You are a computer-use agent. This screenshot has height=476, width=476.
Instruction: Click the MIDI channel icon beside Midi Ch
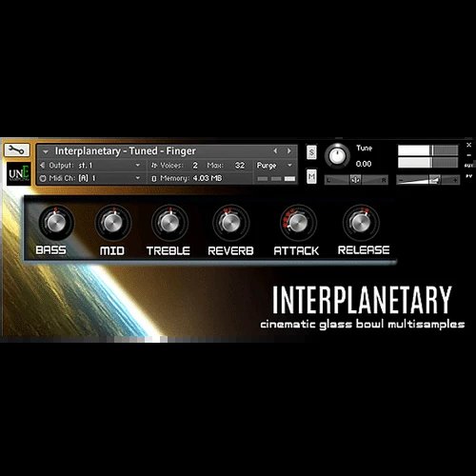(x=43, y=178)
